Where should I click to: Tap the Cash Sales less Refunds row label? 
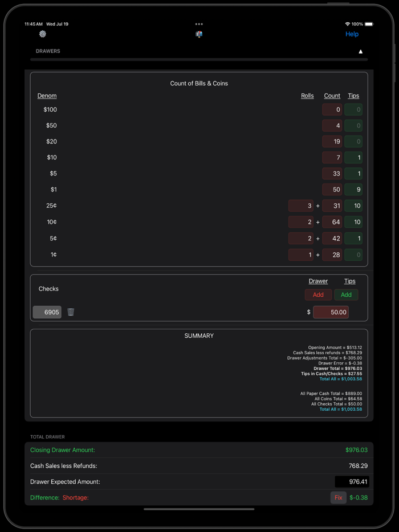(x=63, y=466)
